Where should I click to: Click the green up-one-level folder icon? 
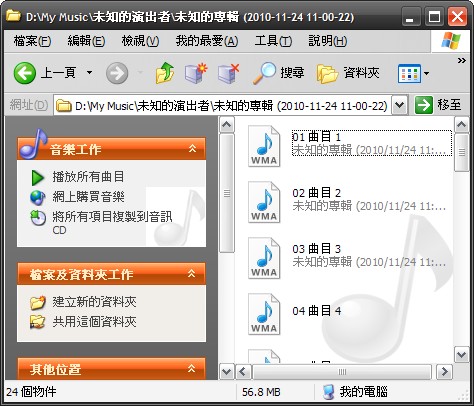[165, 73]
